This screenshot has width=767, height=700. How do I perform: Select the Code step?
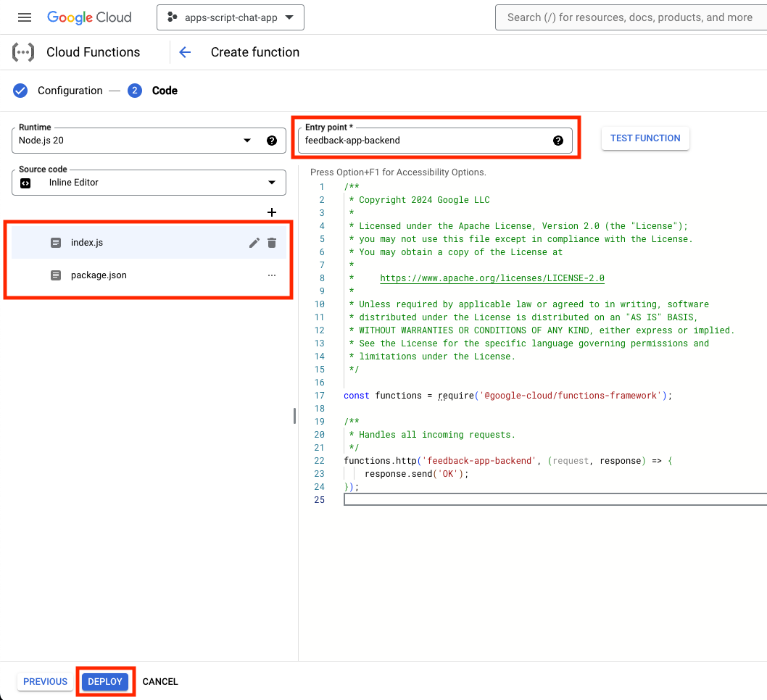[x=164, y=91]
